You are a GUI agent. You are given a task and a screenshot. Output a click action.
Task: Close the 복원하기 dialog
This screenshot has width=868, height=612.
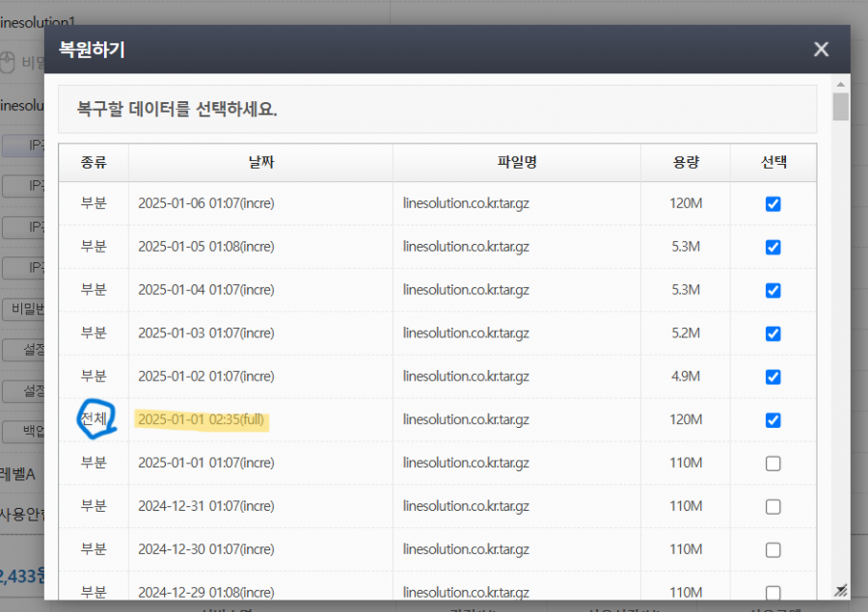tap(821, 49)
